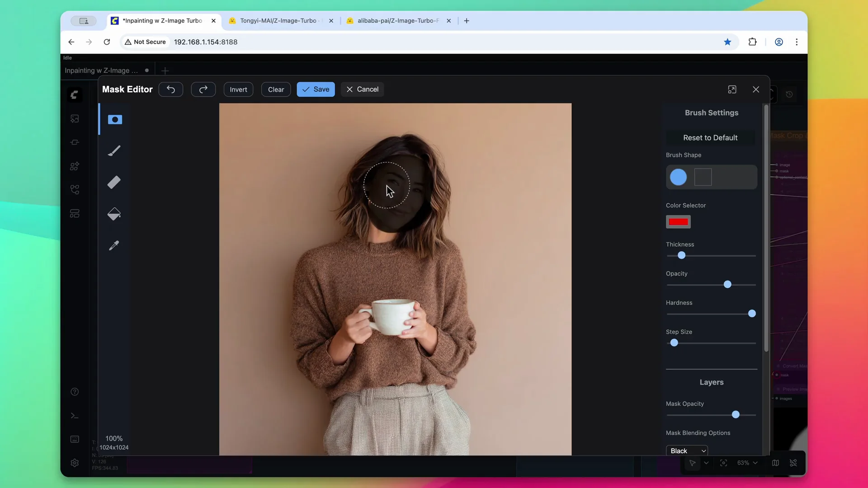Open the 63% zoom level dropdown
Viewport: 868px width, 488px height.
(x=746, y=463)
